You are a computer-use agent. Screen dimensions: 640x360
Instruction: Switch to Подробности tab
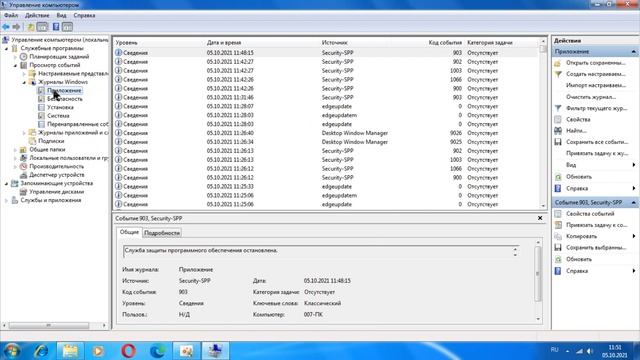(162, 233)
